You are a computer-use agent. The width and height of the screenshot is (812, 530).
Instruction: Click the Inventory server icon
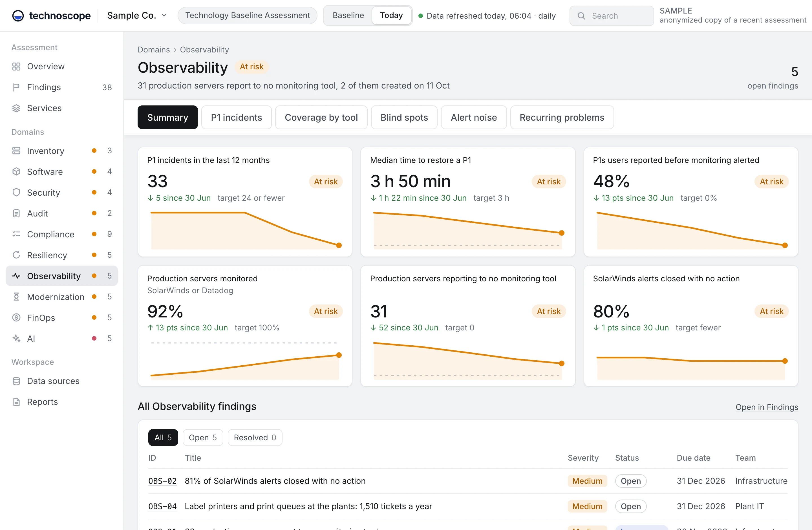coord(16,151)
